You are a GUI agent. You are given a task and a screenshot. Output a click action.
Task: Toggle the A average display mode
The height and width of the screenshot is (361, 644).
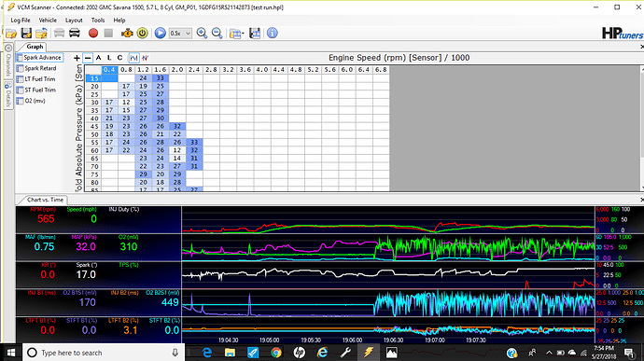pos(99,58)
